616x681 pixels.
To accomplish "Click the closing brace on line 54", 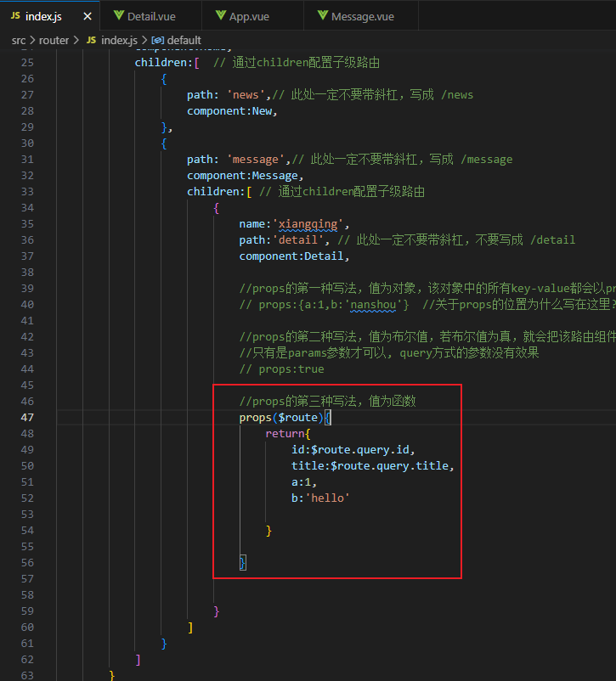I will coord(268,531).
